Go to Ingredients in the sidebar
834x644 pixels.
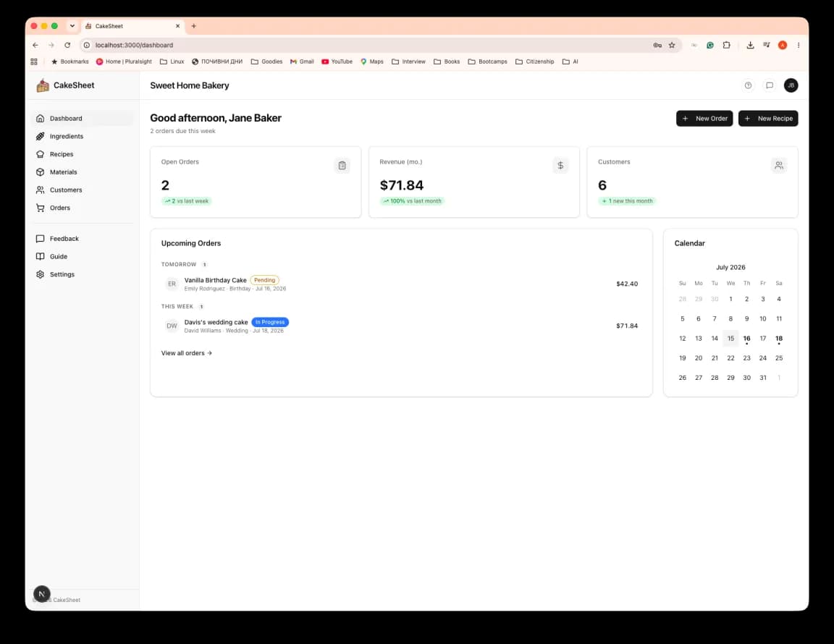point(83,136)
